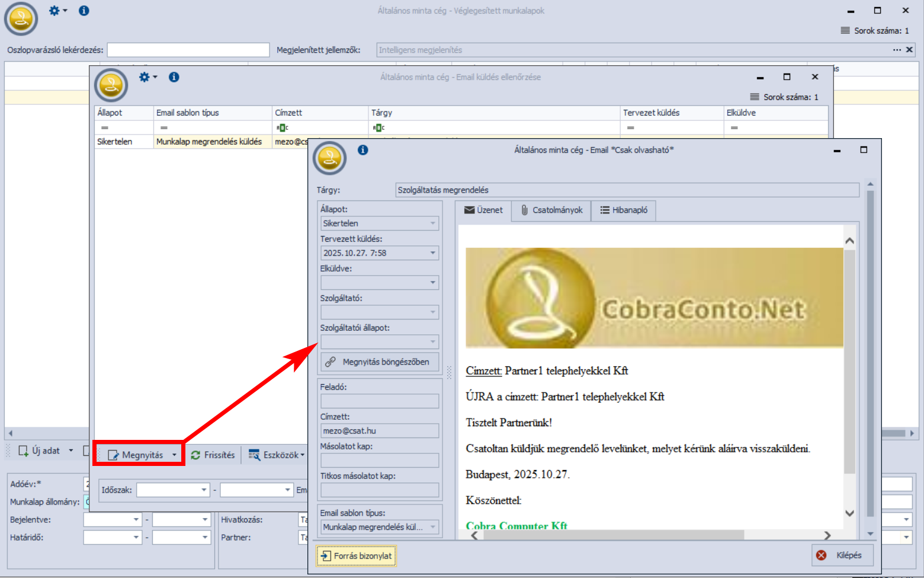Click the Új adat new record icon
924x578 pixels.
[24, 451]
